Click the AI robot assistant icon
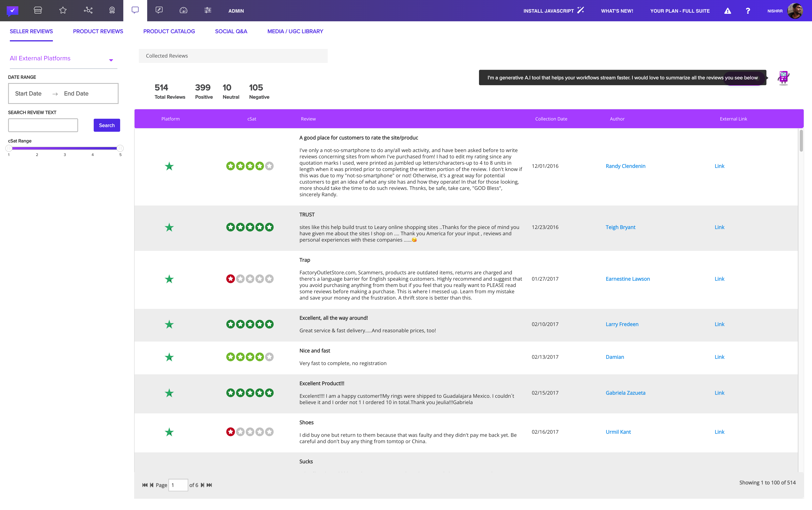 click(x=783, y=78)
